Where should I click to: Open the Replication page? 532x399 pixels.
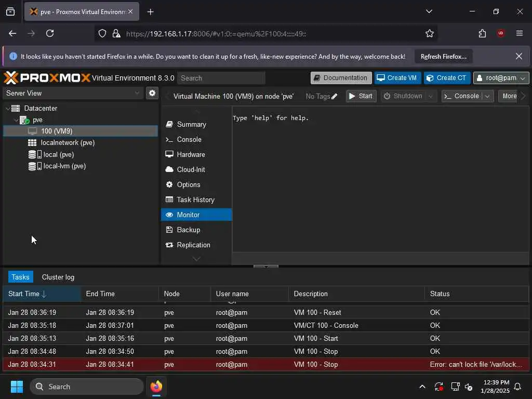196,245
